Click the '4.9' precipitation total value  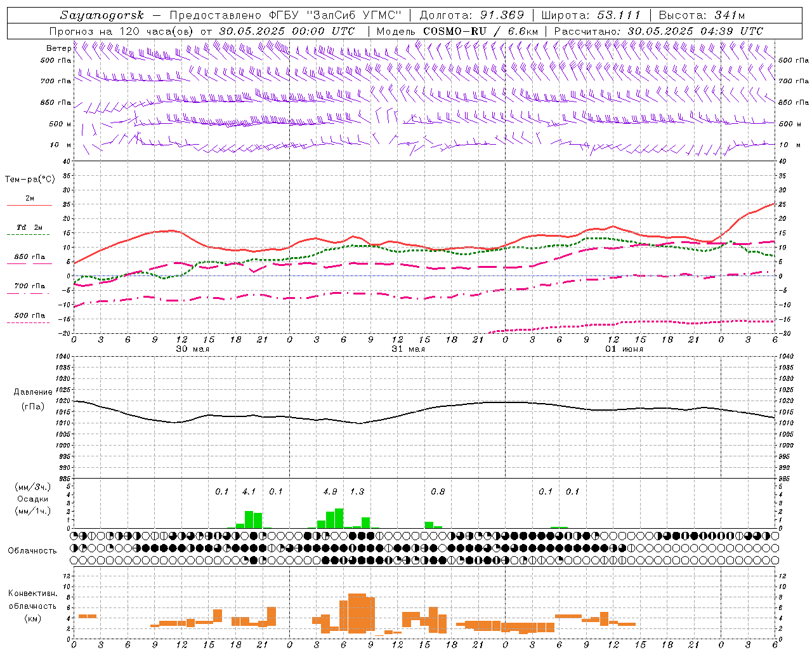coord(330,492)
